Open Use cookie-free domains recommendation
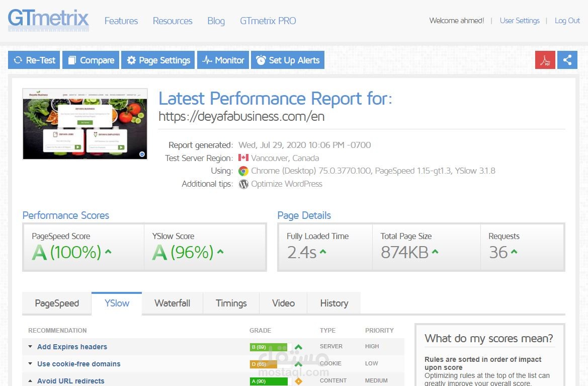This screenshot has width=588, height=386. point(79,364)
